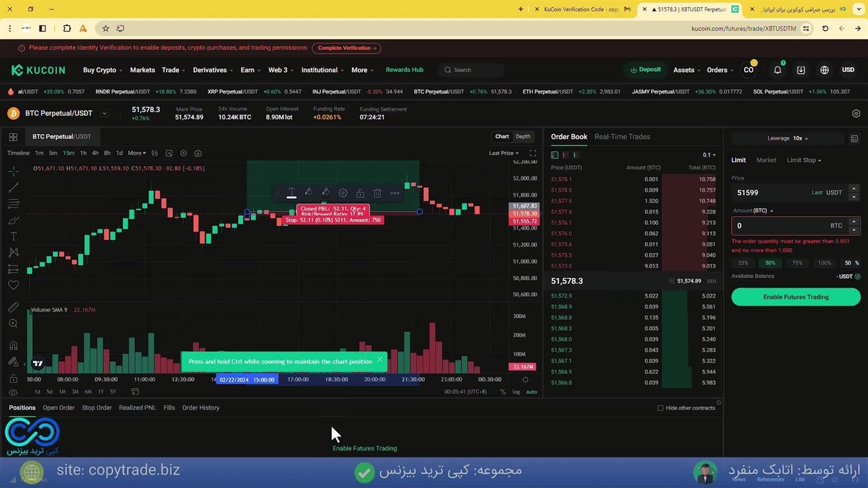Image resolution: width=868 pixels, height=488 pixels.
Task: Toggle log scale on chart
Action: (x=516, y=392)
